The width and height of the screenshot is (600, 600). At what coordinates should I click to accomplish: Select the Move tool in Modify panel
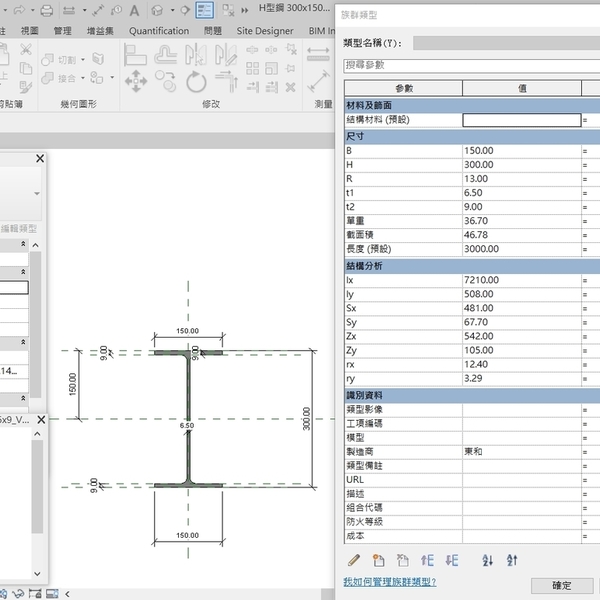[136, 81]
